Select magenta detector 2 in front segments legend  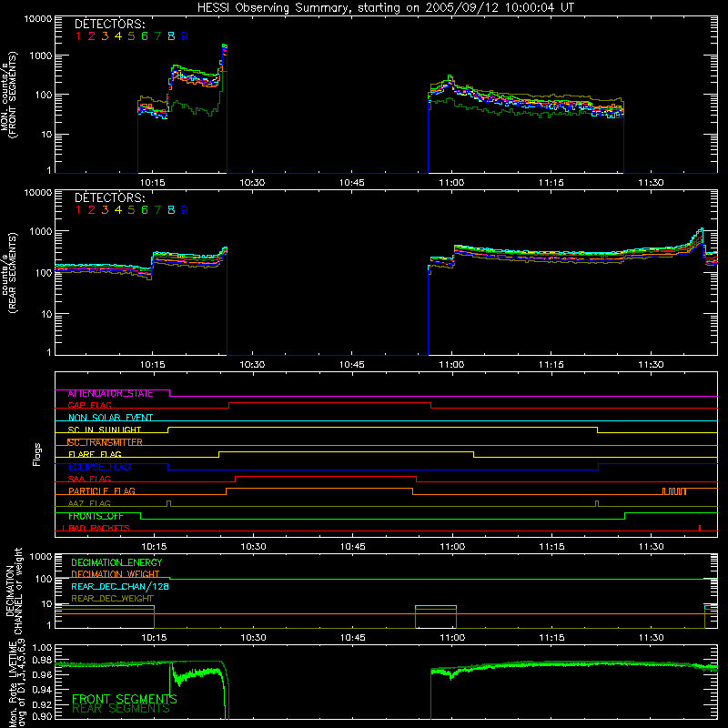coord(92,36)
